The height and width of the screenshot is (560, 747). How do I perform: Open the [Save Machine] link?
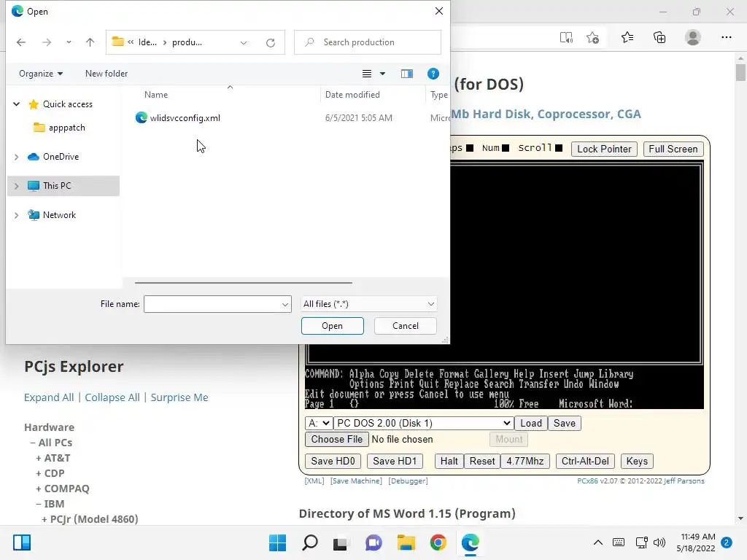(x=356, y=481)
